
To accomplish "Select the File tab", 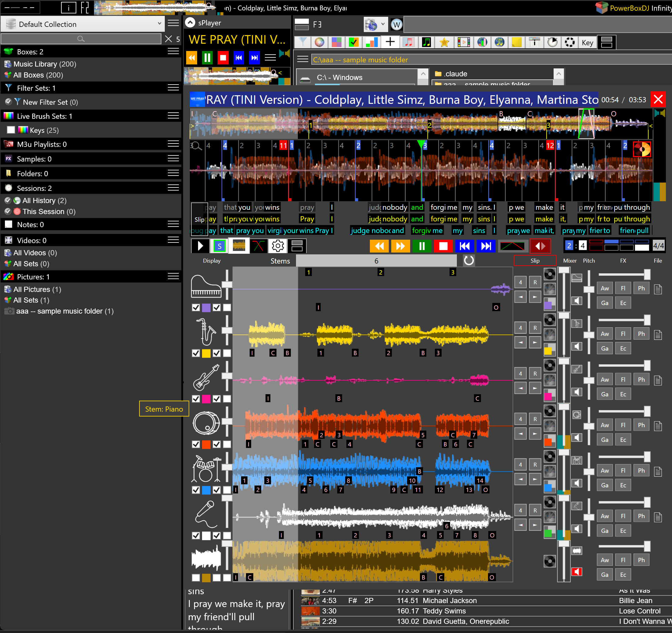I will pos(658,261).
